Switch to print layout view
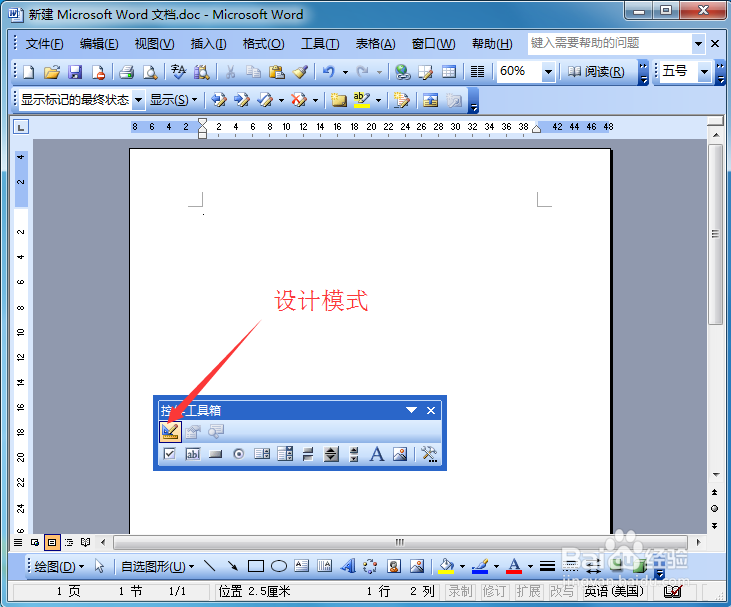 52,542
